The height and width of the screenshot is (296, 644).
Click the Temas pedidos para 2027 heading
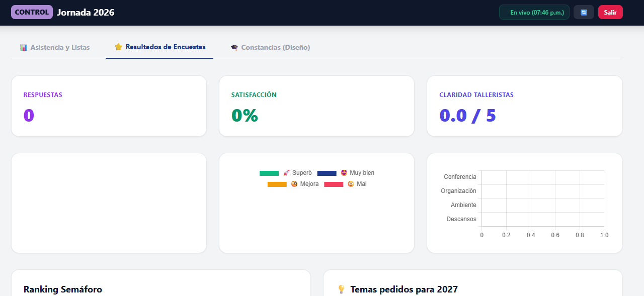[404, 289]
